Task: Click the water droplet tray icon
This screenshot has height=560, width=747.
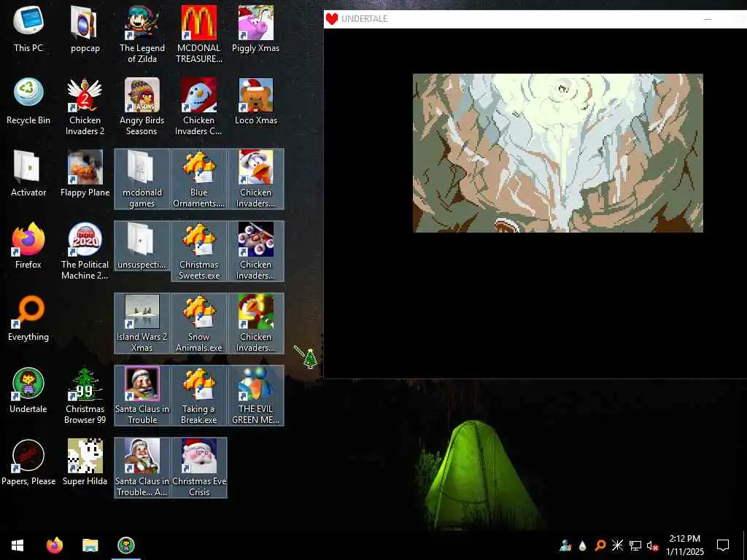Action: [582, 545]
